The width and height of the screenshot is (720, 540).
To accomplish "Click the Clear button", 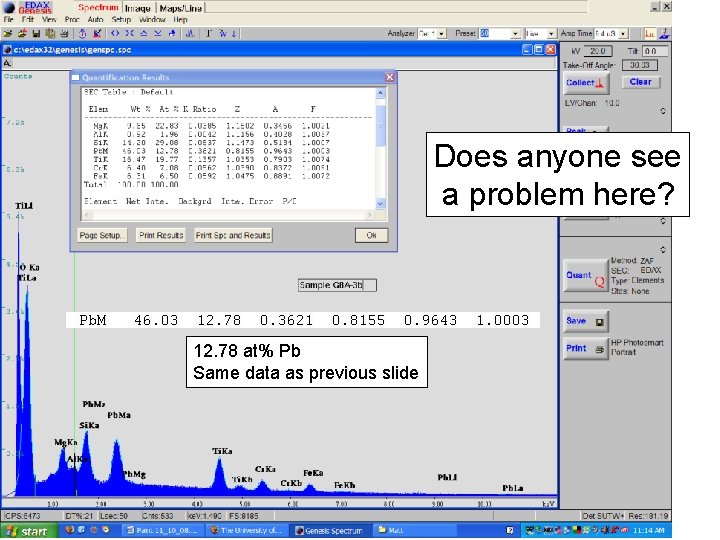I will coord(641,82).
